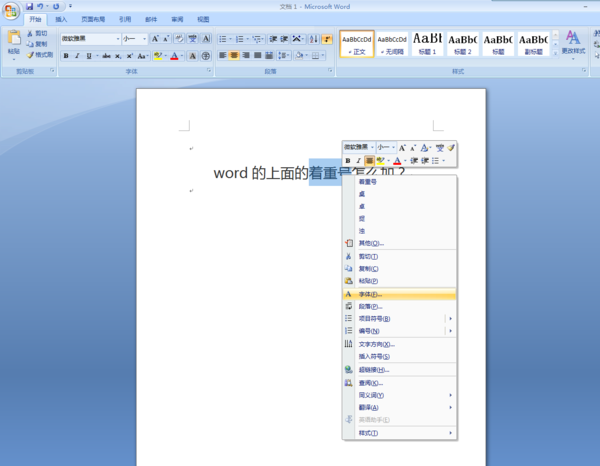Expand Bullets (项目符号) submenu in context menu
This screenshot has height=466, width=600.
click(x=449, y=318)
